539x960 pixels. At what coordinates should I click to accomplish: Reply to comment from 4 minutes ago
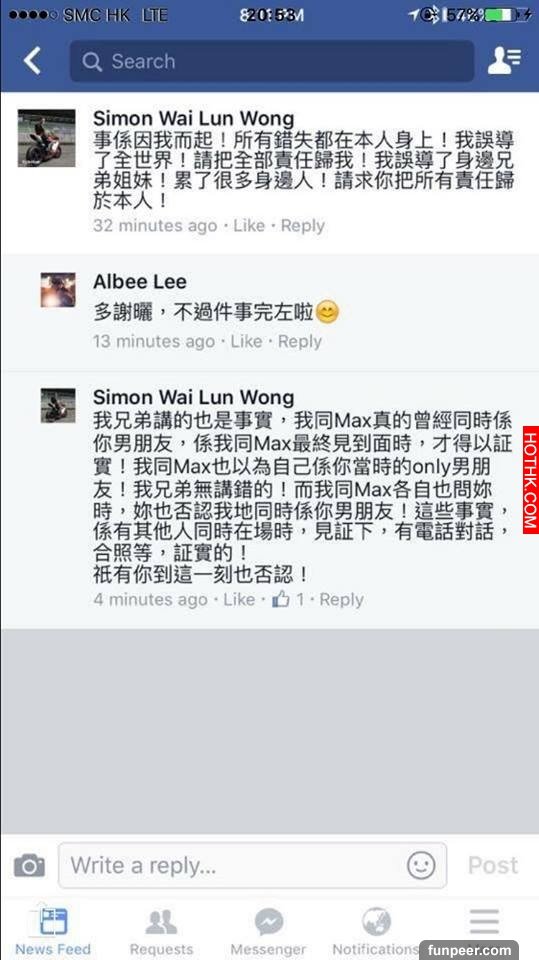(x=341, y=599)
